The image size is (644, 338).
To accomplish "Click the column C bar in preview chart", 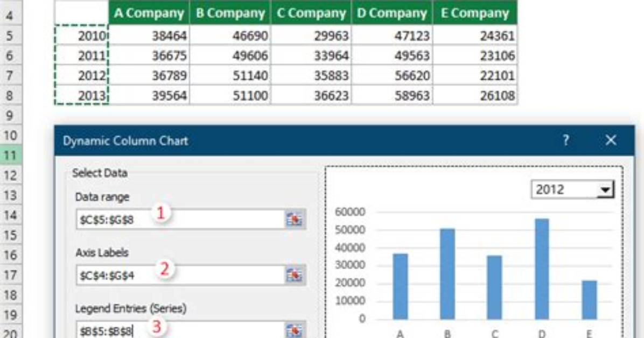I will (x=494, y=287).
